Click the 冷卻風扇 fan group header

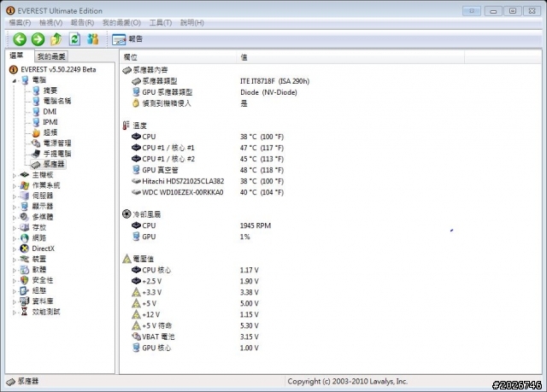pos(142,214)
